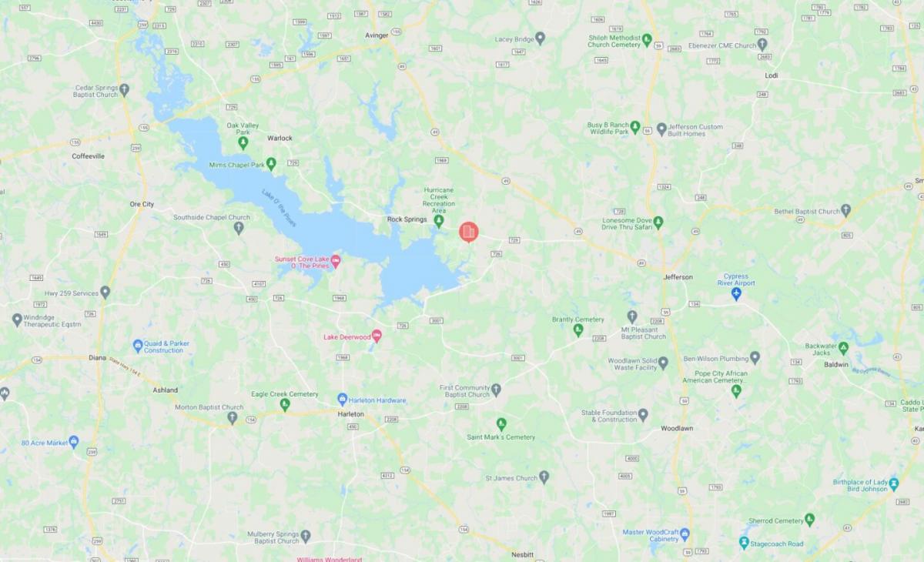The image size is (924, 562).
Task: Click the Jefferson town label
Action: [x=678, y=277]
